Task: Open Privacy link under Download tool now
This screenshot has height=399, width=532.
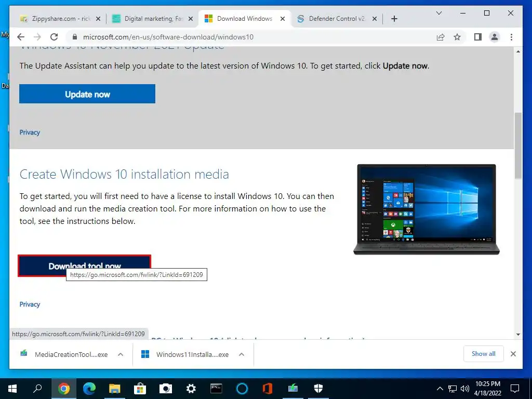Action: coord(30,304)
